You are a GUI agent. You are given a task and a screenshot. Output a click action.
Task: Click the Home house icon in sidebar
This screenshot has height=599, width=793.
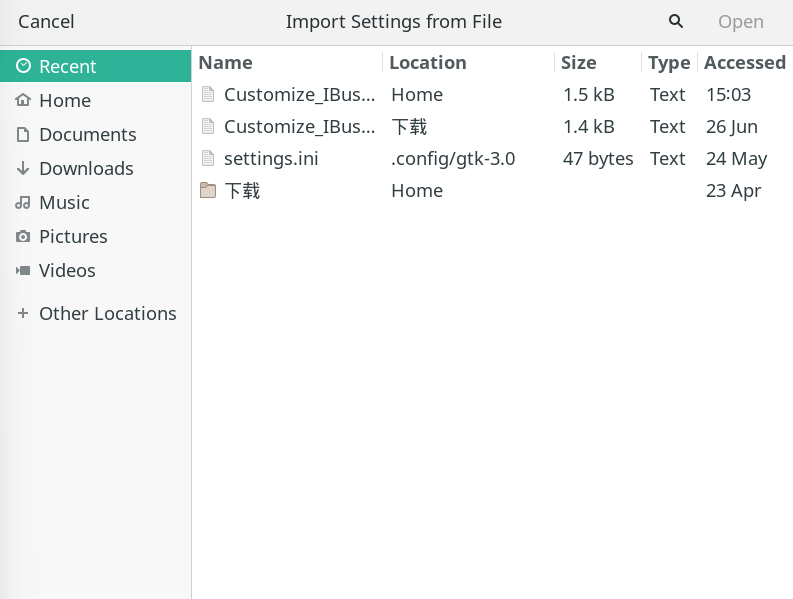(23, 101)
